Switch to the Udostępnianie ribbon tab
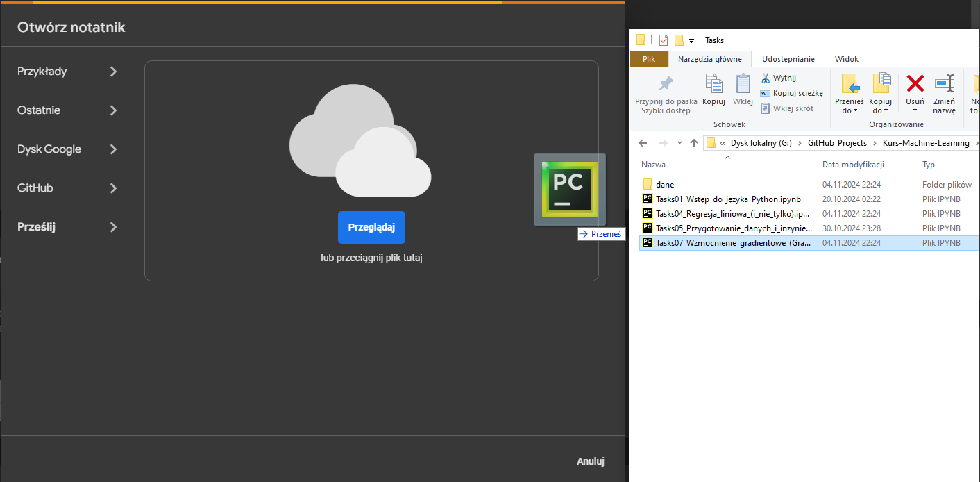 (x=788, y=59)
